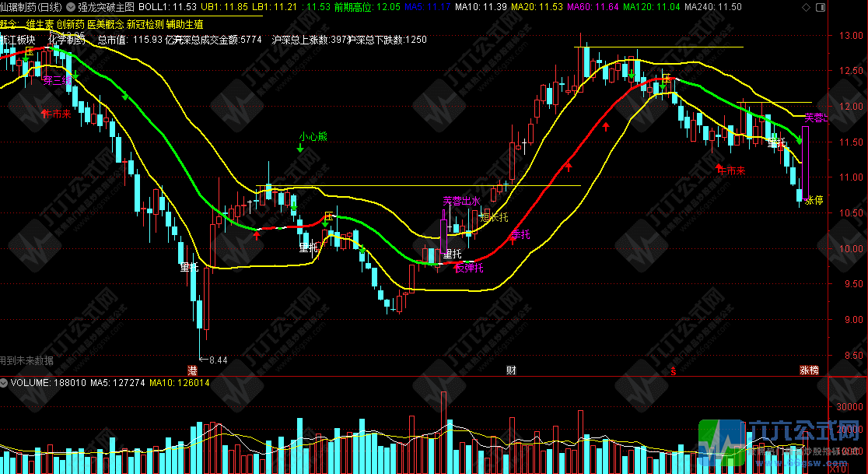
Task: Open the 辅助生殖 concept link
Action: coord(184,25)
